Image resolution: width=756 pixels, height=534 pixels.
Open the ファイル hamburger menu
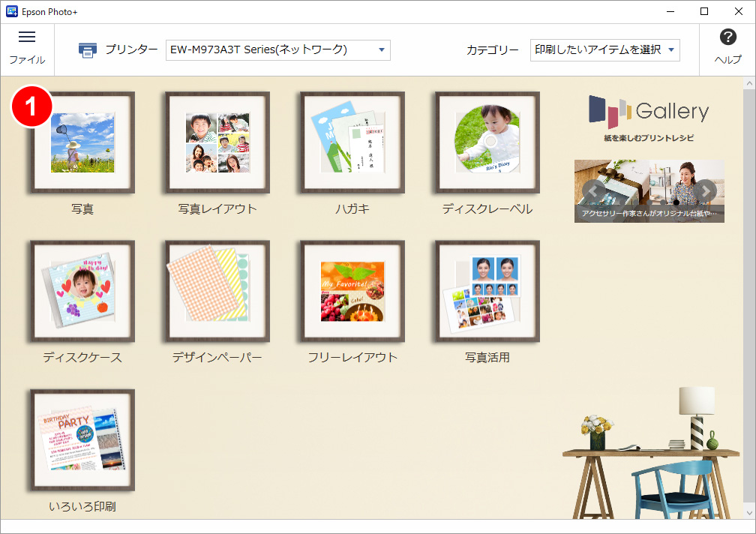coord(27,37)
